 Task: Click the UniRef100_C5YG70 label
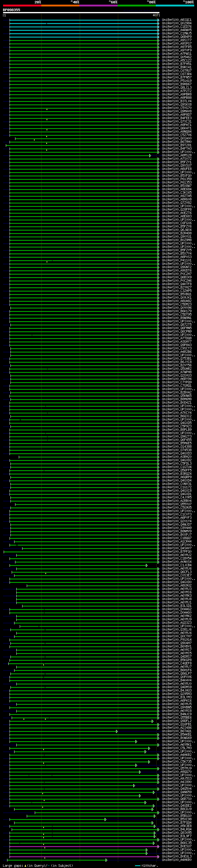[x=176, y=108]
